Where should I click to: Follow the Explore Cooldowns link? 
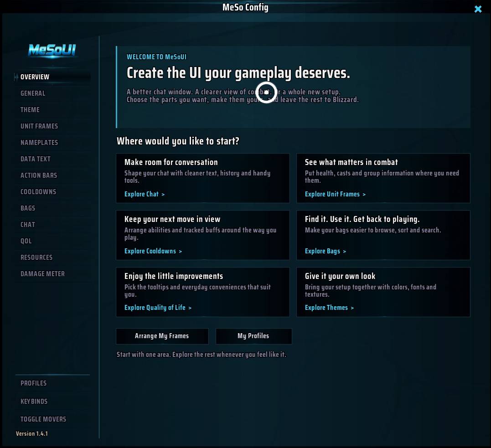153,251
